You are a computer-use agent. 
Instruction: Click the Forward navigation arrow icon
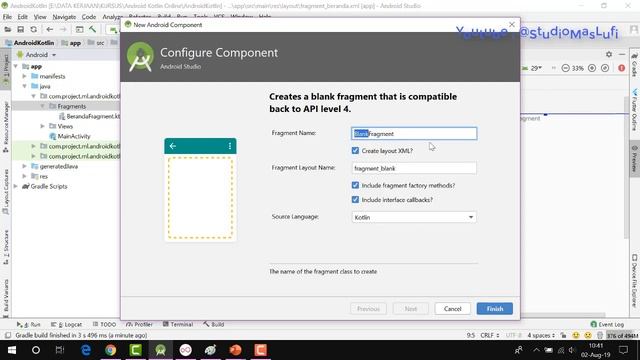point(63,29)
